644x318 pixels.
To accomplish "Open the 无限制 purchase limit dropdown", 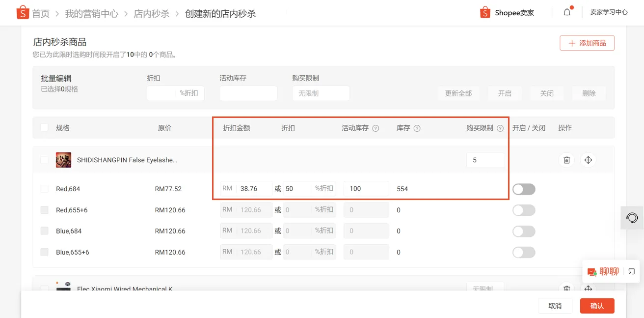I will coord(321,93).
